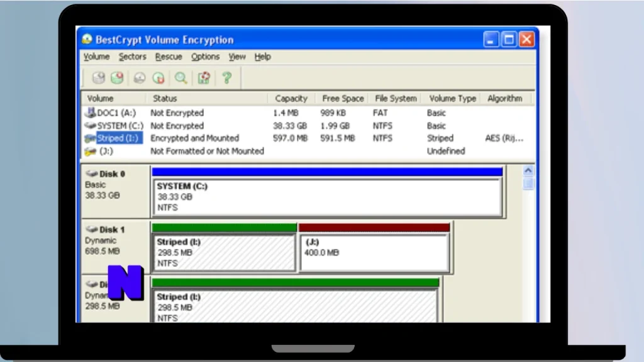Click the Disk 0 drive icon
Screen dimensions: 644x362
(x=91, y=173)
